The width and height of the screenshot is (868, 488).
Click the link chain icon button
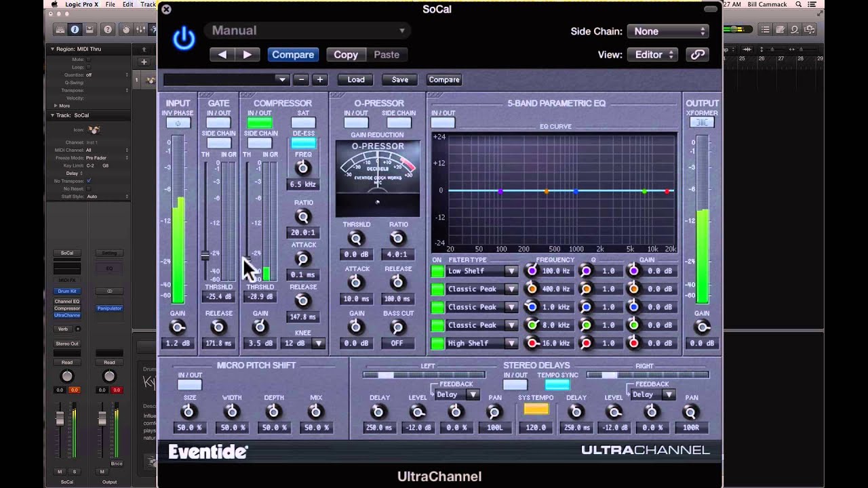(697, 55)
